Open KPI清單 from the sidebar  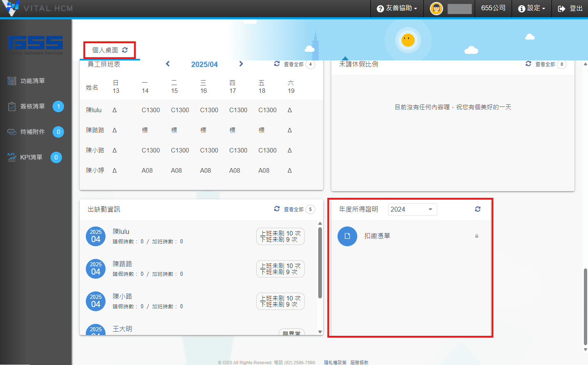coord(31,157)
